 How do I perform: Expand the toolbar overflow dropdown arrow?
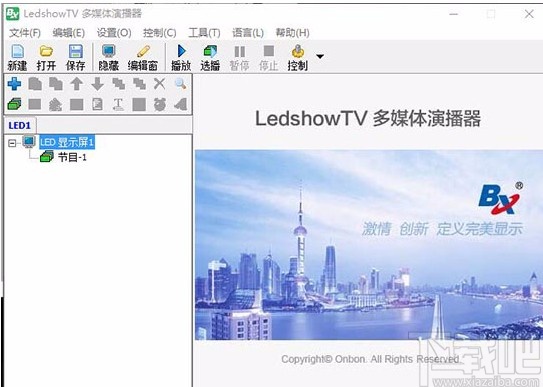320,56
